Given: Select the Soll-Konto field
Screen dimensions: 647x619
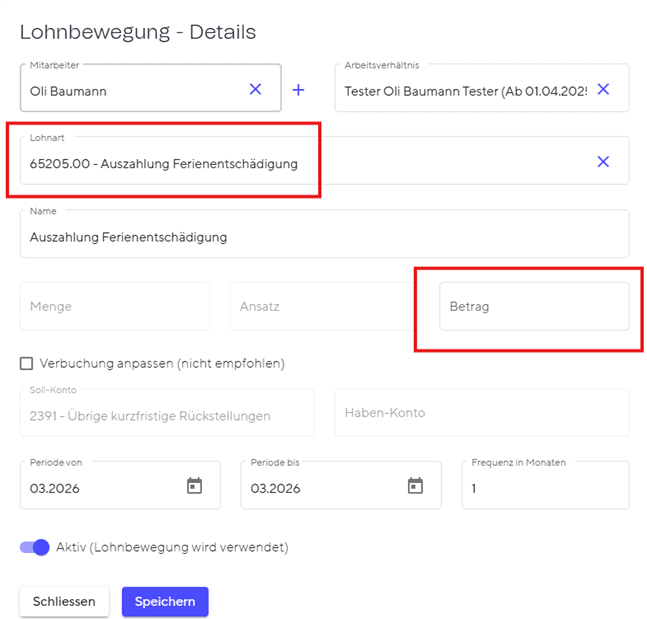Looking at the screenshot, I should (x=166, y=414).
